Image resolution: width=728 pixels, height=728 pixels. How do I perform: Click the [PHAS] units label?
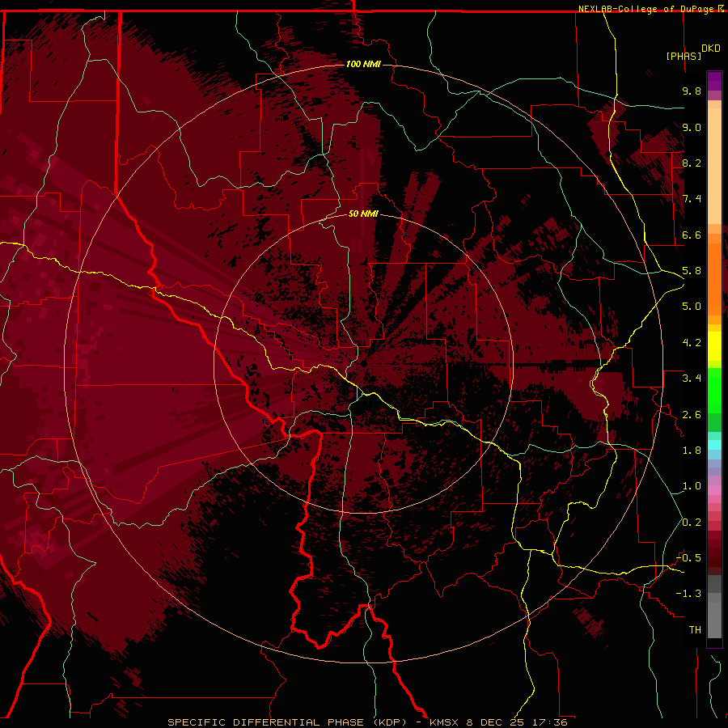[x=684, y=56]
